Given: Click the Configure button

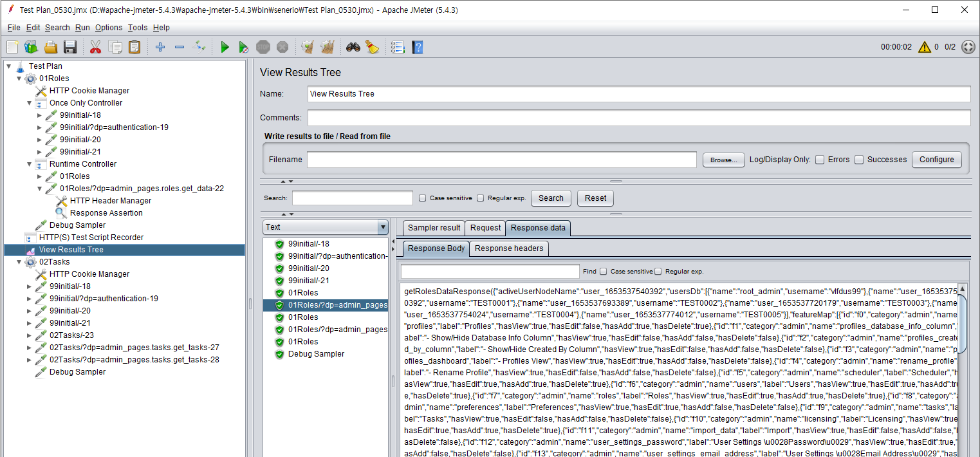Looking at the screenshot, I should click(936, 160).
